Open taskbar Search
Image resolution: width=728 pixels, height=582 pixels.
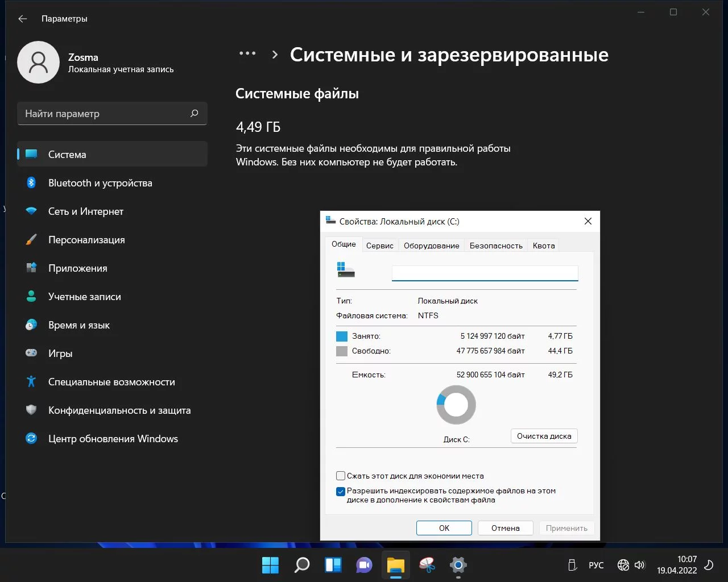coord(301,565)
